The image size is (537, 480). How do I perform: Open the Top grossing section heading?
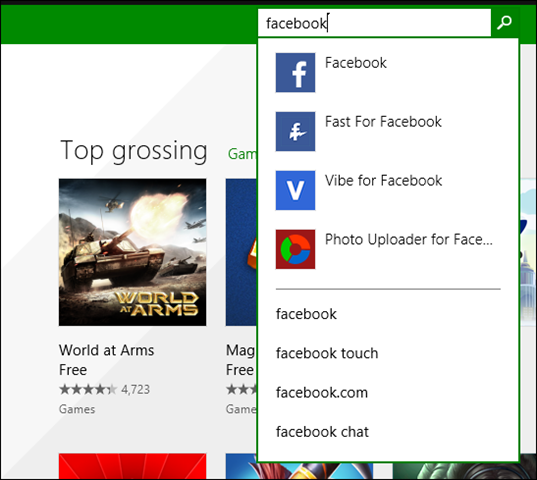pyautogui.click(x=134, y=151)
